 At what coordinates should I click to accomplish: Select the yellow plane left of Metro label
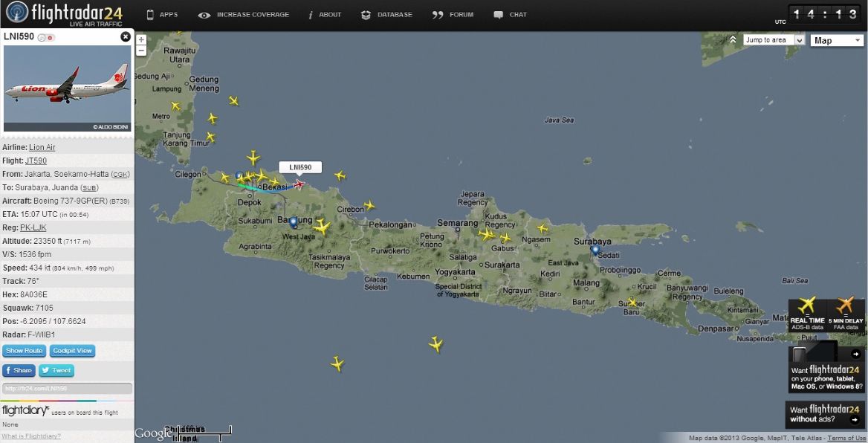pyautogui.click(x=175, y=106)
